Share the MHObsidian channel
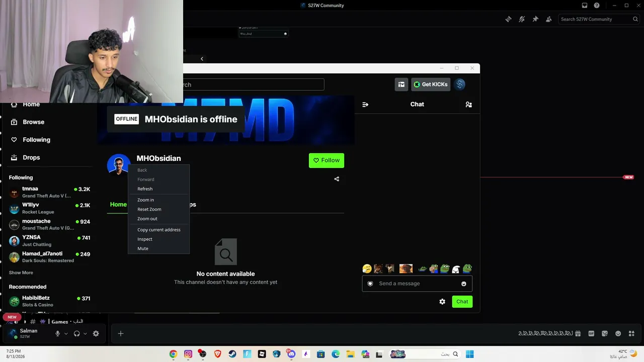644x362 pixels. pos(337,179)
